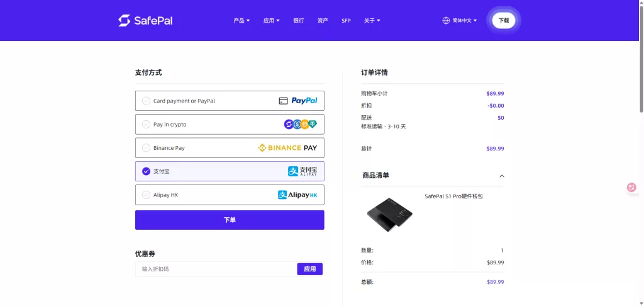Image resolution: width=644 pixels, height=306 pixels.
Task: Click the 总额 $89.99 value
Action: [x=496, y=282]
